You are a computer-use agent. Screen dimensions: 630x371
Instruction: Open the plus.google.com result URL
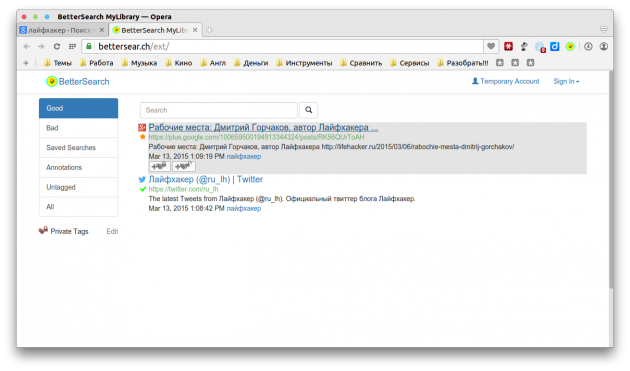coord(256,137)
